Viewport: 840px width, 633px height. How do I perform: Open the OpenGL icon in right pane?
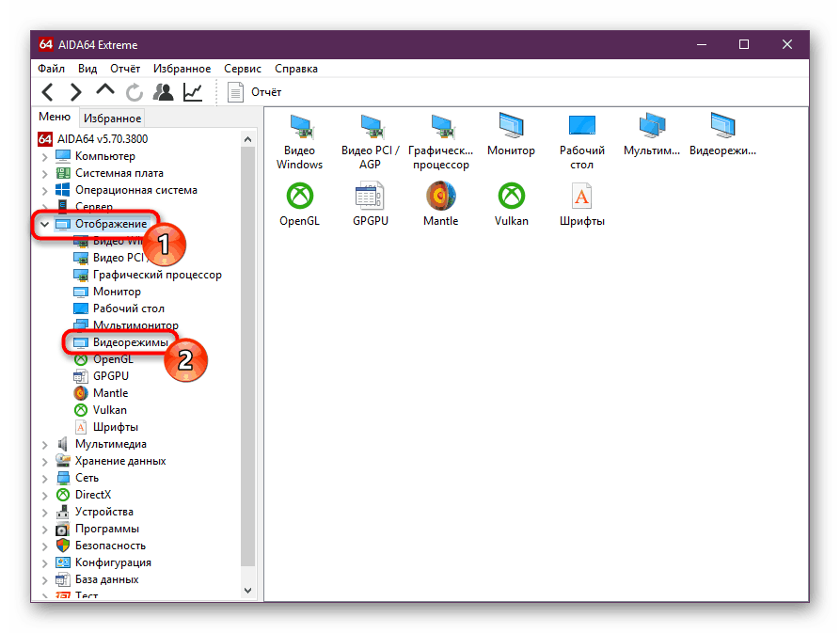pos(299,205)
